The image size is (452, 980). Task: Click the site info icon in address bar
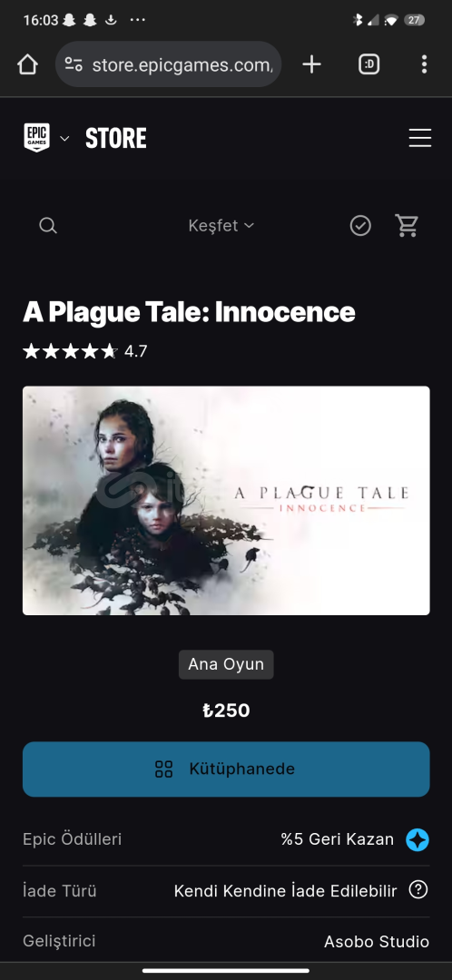[x=74, y=64]
